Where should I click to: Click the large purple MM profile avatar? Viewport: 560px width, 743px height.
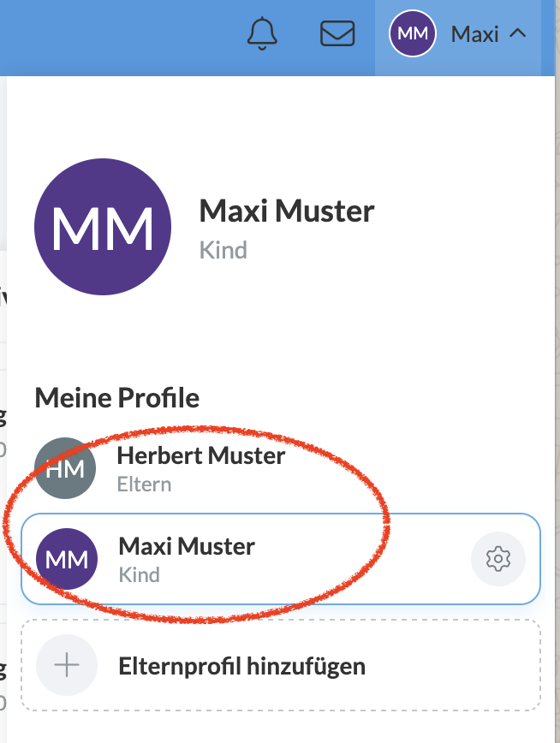pyautogui.click(x=103, y=227)
